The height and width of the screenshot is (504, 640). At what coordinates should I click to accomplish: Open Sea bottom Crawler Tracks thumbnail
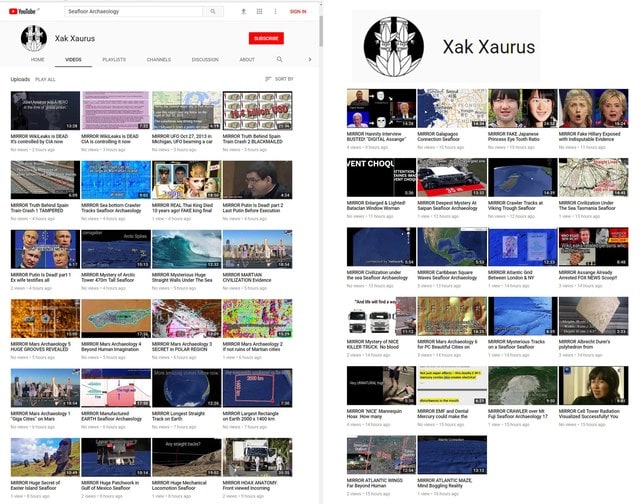tap(116, 180)
